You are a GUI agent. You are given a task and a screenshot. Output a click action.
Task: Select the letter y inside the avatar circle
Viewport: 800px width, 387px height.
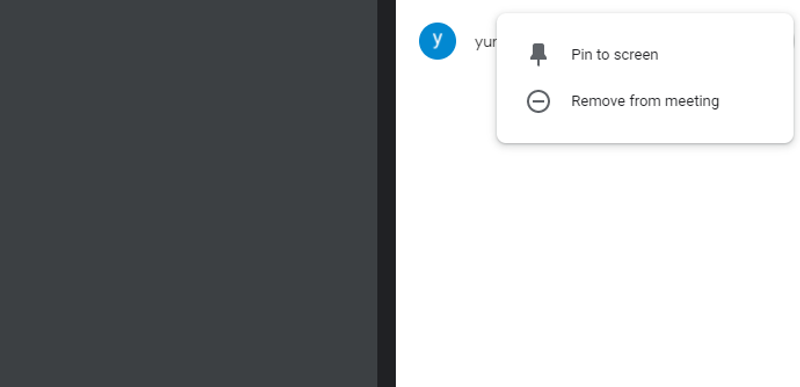(x=437, y=40)
